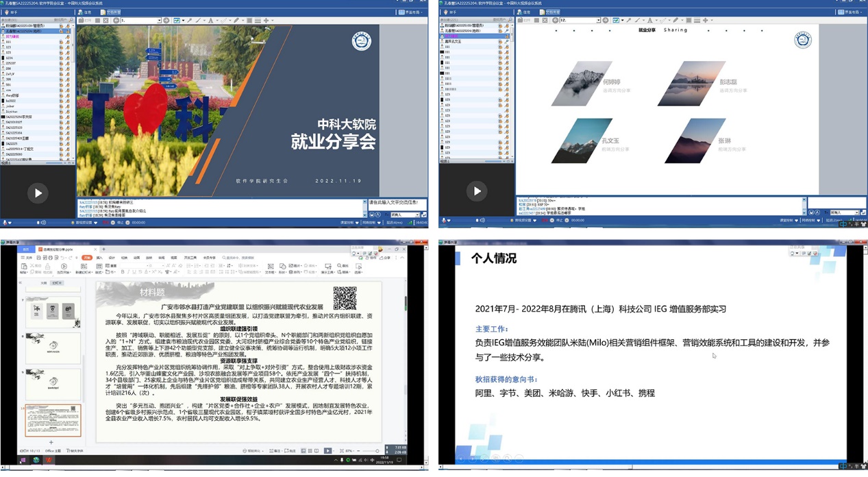The height and width of the screenshot is (477, 868).
Task: Open the 插入 Insert tab in WPS ribbon
Action: (99, 258)
